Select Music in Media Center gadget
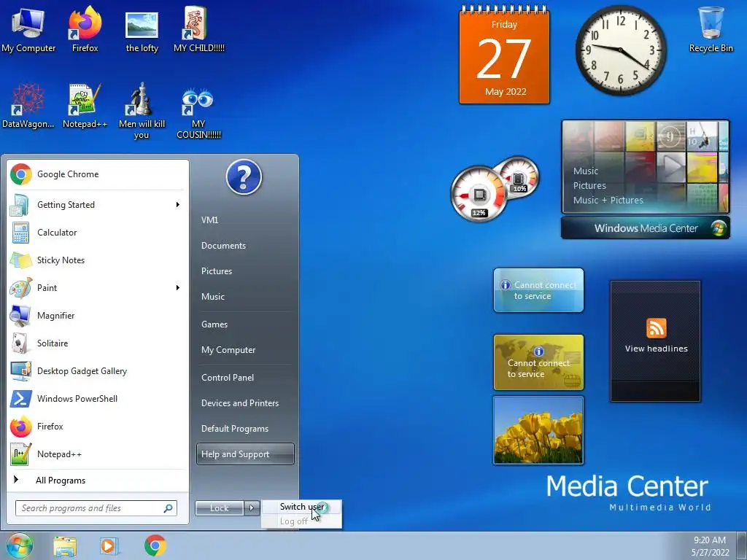 (x=586, y=171)
